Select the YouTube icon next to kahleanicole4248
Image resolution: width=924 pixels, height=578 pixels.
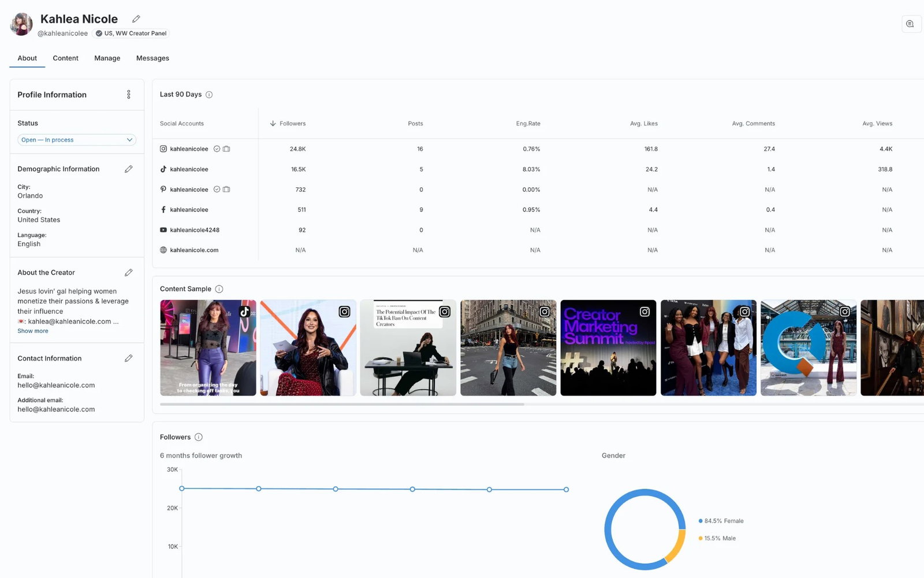coord(163,229)
